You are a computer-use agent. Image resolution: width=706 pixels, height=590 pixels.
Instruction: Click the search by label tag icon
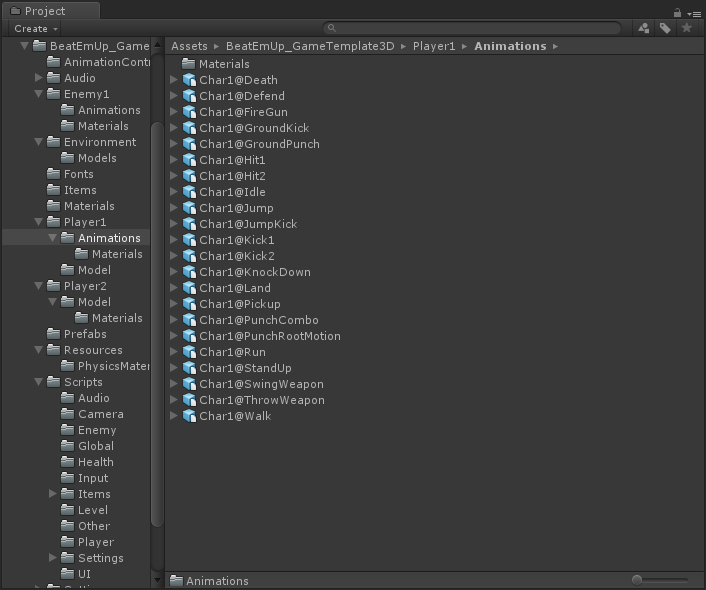(665, 28)
